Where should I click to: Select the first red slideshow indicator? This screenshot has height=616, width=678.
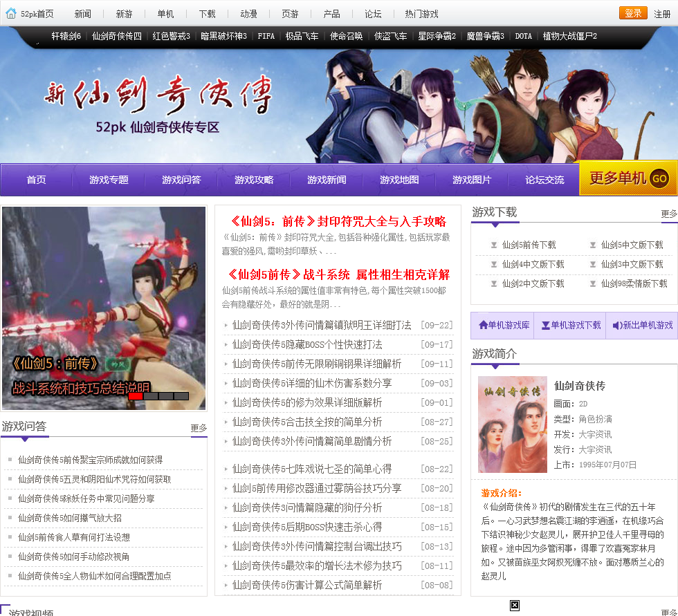click(x=136, y=395)
